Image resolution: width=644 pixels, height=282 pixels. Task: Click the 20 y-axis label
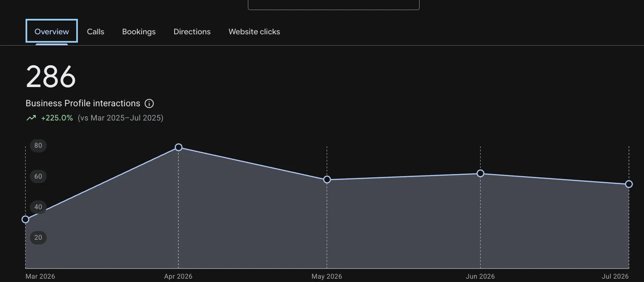point(38,237)
